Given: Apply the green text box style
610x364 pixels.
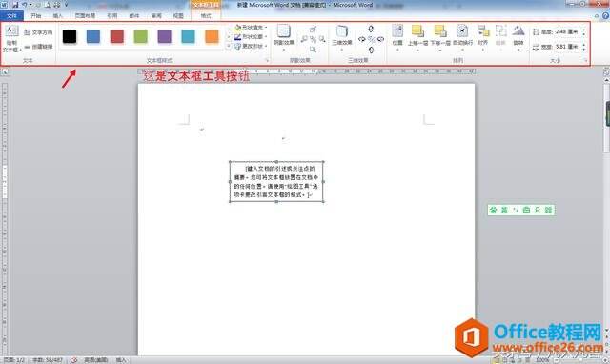Looking at the screenshot, I should 141,36.
